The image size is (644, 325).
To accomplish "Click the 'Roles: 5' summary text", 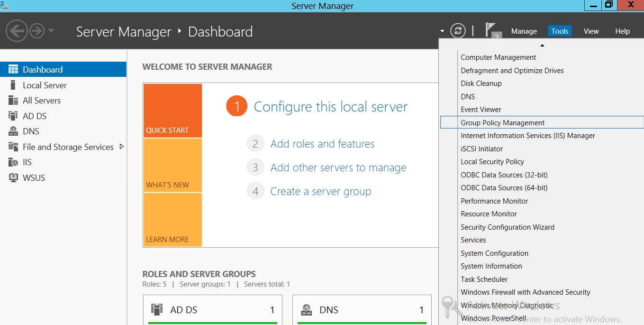I will [154, 284].
